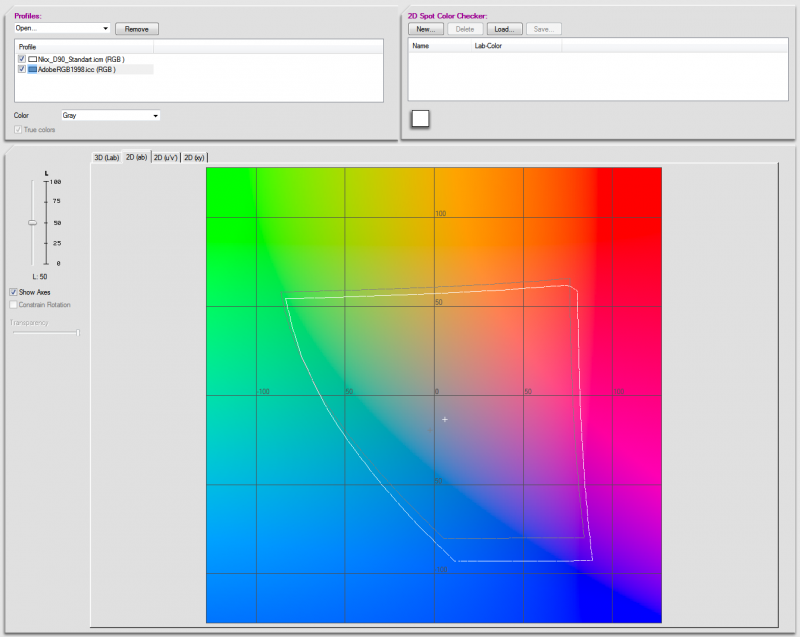The height and width of the screenshot is (637, 800).
Task: Click the Profile column header
Action: point(84,47)
